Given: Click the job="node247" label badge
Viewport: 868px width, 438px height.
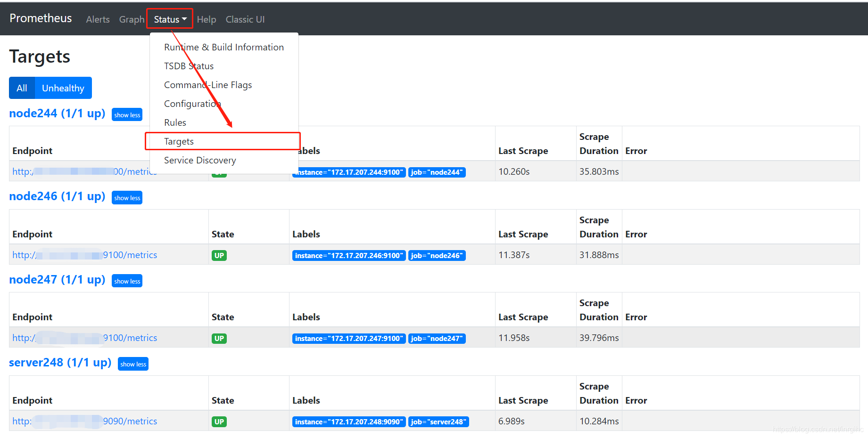Looking at the screenshot, I should click(437, 339).
